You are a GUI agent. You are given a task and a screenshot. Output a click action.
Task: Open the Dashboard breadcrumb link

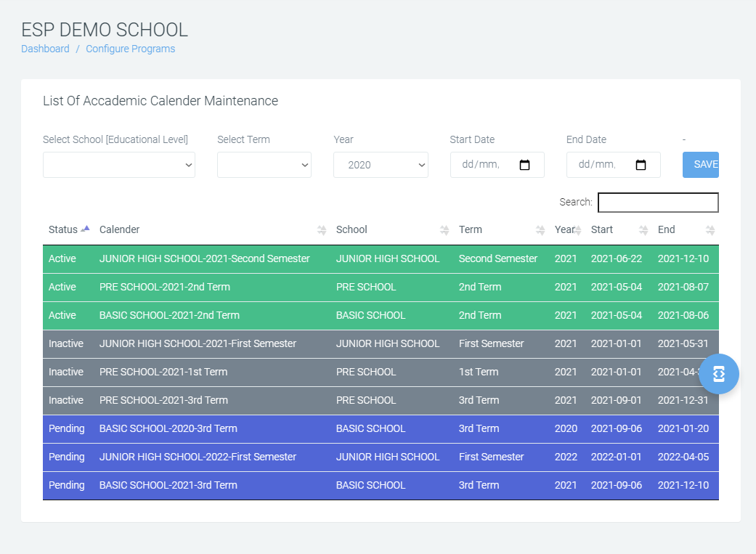pos(45,49)
